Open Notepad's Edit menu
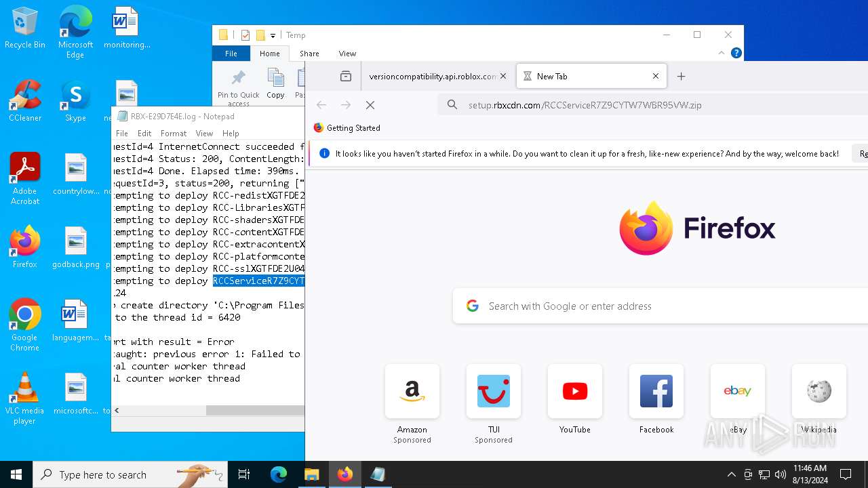Screen dimensions: 868x488 [x=144, y=134]
